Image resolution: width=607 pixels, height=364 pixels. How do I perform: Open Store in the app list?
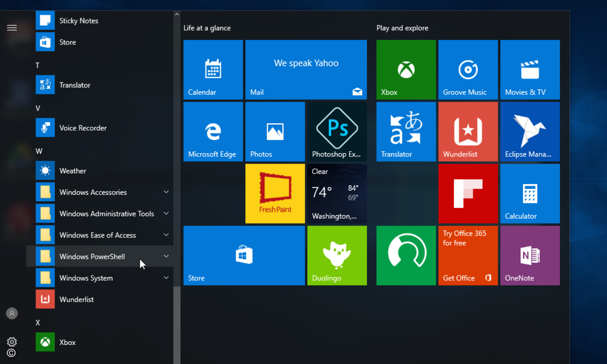coord(100,42)
